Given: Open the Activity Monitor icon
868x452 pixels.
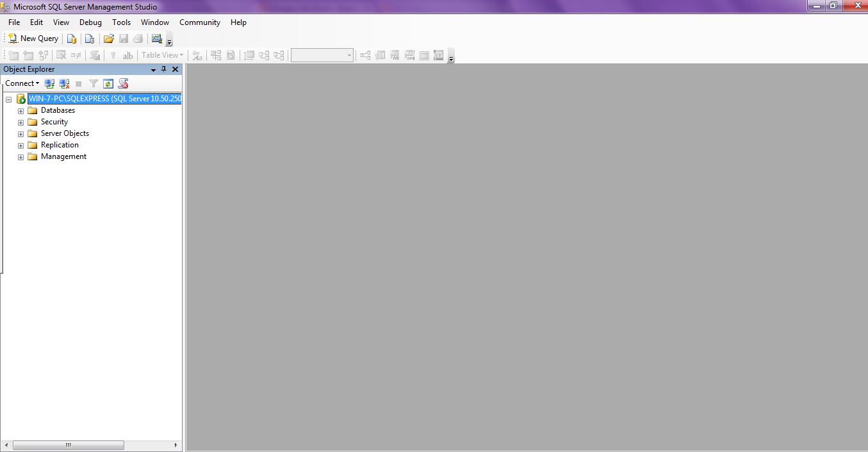Looking at the screenshot, I should (x=157, y=38).
